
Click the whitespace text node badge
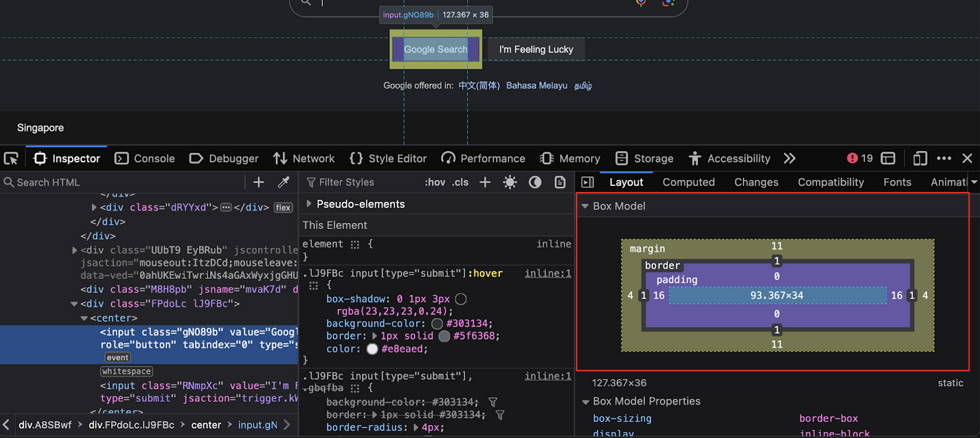point(127,371)
